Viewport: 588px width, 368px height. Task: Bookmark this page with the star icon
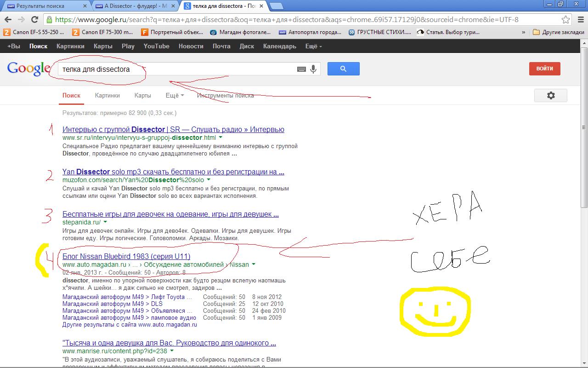coord(566,20)
